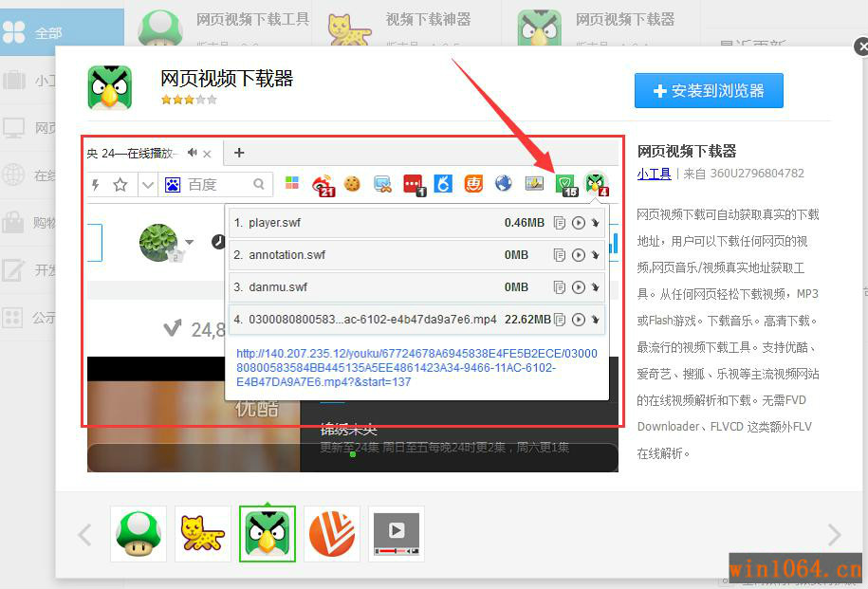868x589 pixels.
Task: Select the green mushroom extension thumbnail
Action: (139, 534)
